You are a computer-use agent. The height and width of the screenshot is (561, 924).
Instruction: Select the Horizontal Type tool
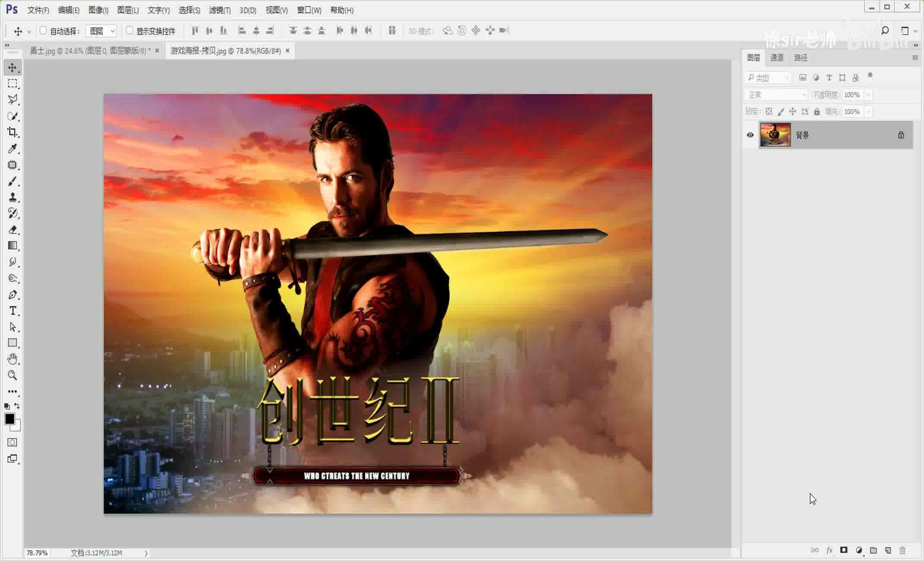coord(13,311)
